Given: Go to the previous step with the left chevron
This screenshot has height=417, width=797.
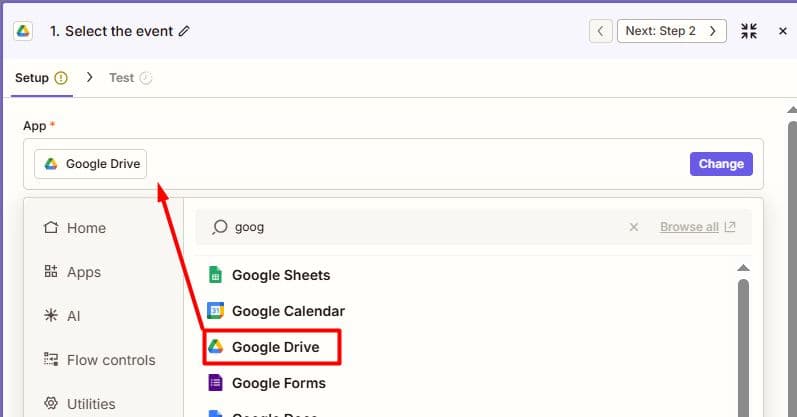Looking at the screenshot, I should 600,31.
